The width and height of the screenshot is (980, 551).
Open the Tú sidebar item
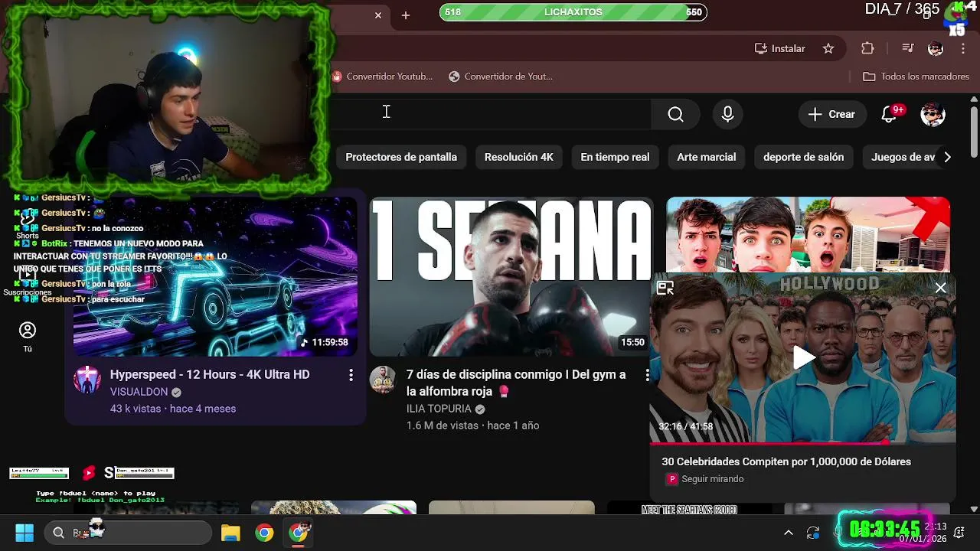[x=28, y=337]
